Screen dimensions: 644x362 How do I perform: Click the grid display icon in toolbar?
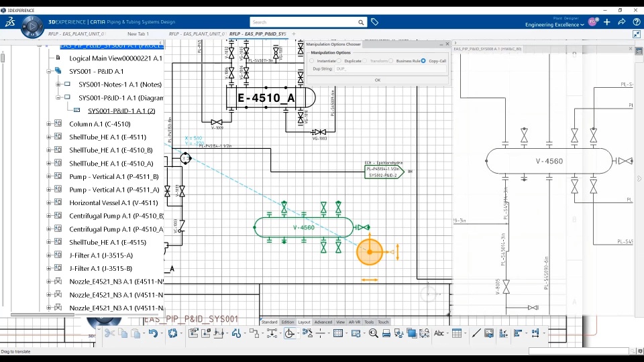point(338,333)
